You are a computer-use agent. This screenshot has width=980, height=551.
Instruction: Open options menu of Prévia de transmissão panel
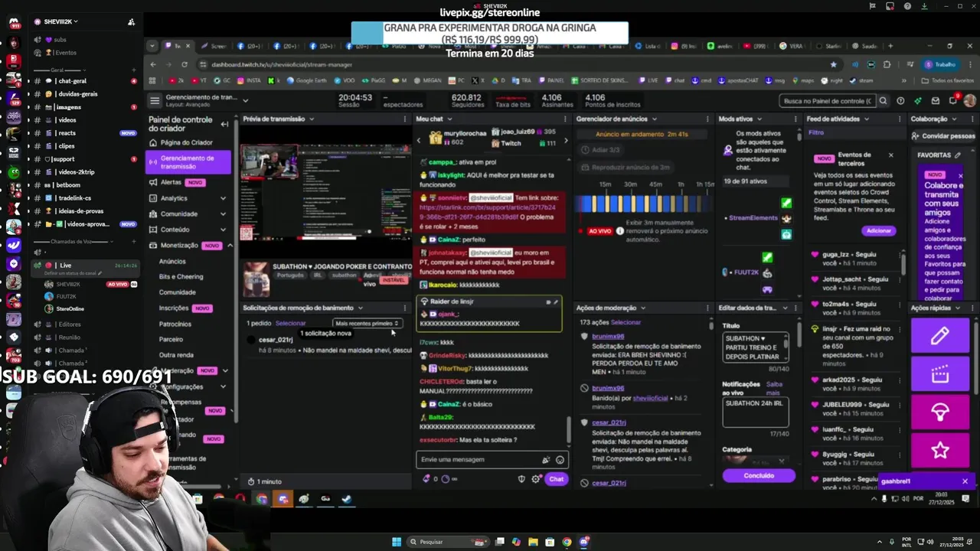pyautogui.click(x=405, y=119)
